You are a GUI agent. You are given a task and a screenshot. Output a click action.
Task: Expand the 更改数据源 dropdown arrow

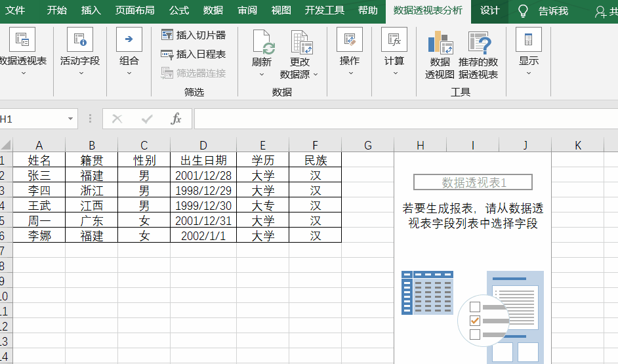click(x=316, y=75)
